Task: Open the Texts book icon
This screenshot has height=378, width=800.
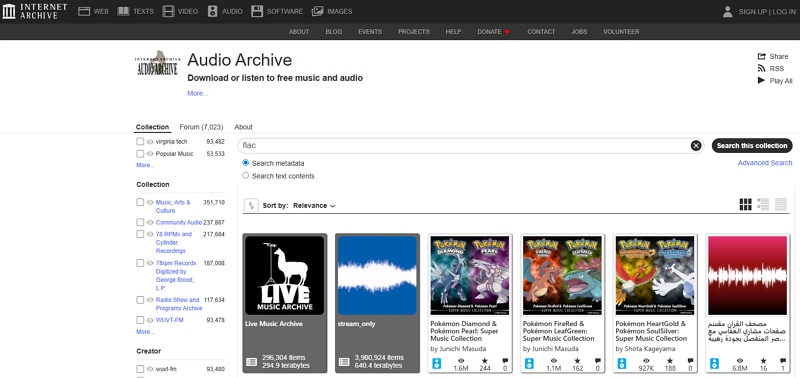Action: point(123,11)
